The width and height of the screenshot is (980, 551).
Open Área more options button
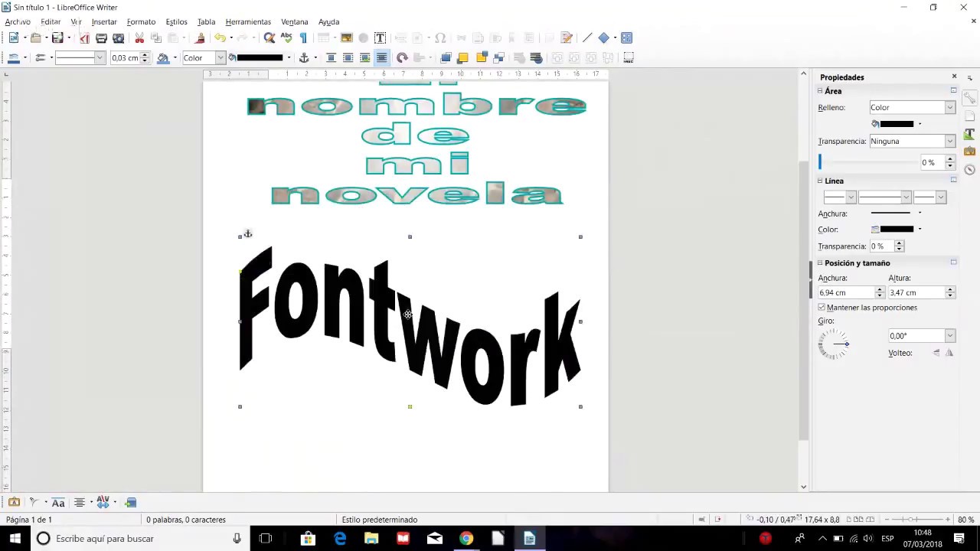tap(953, 90)
